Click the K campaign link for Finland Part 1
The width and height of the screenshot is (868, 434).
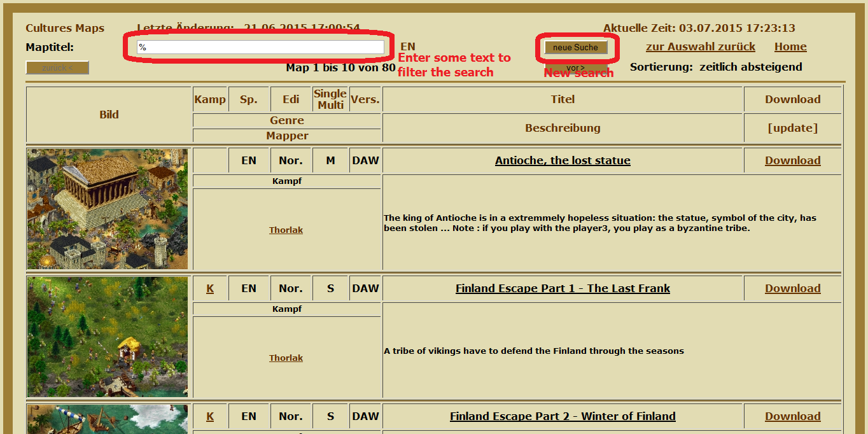210,288
